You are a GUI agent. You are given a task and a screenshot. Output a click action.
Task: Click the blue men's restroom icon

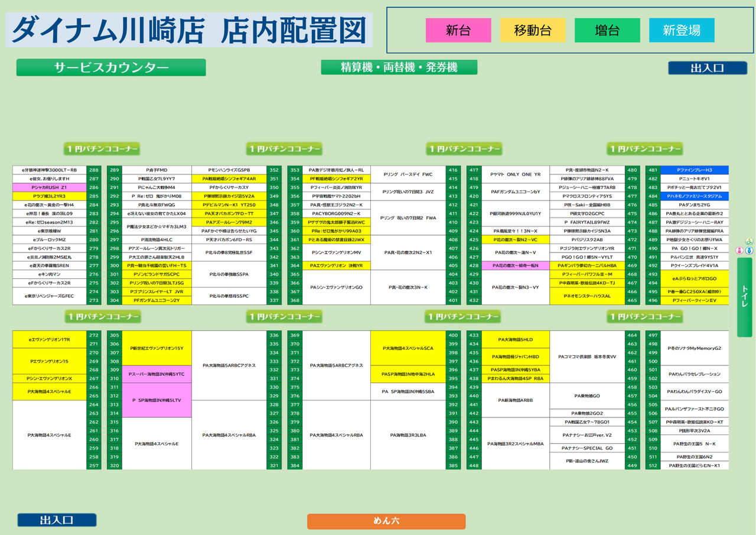point(749,251)
